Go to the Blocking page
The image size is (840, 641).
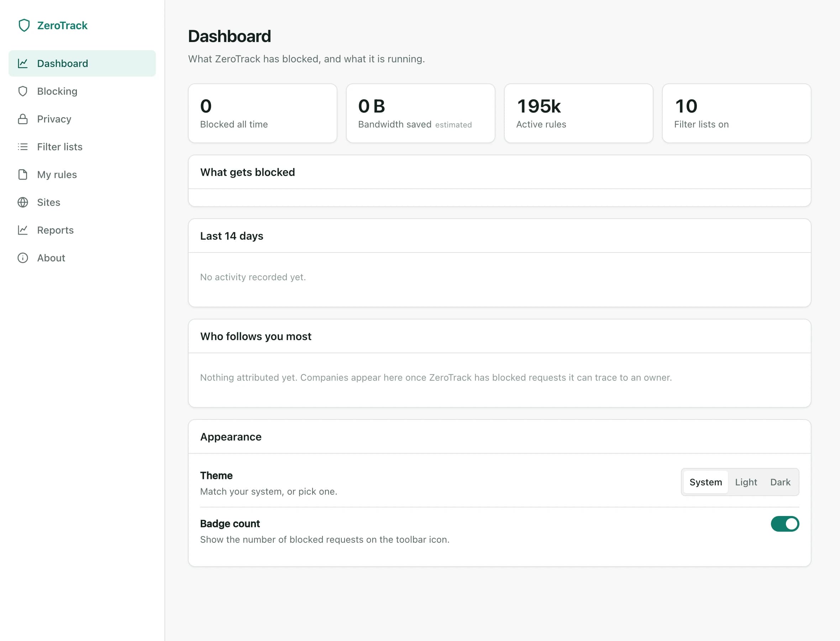(x=82, y=91)
